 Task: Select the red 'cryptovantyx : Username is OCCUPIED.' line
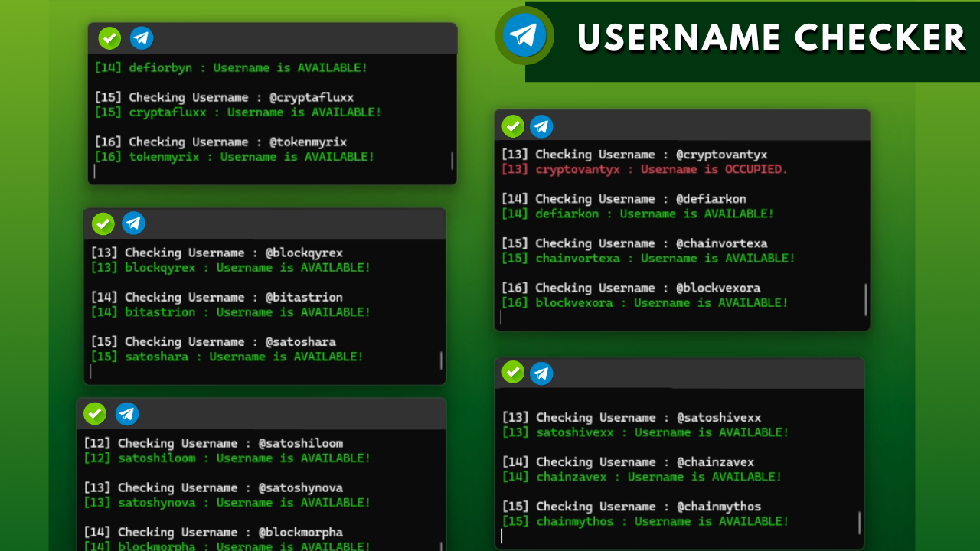[645, 169]
